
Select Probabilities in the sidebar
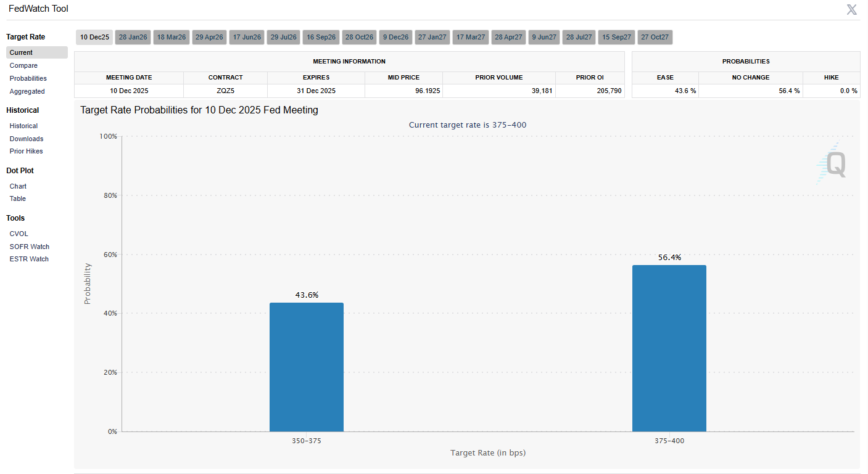coord(28,78)
